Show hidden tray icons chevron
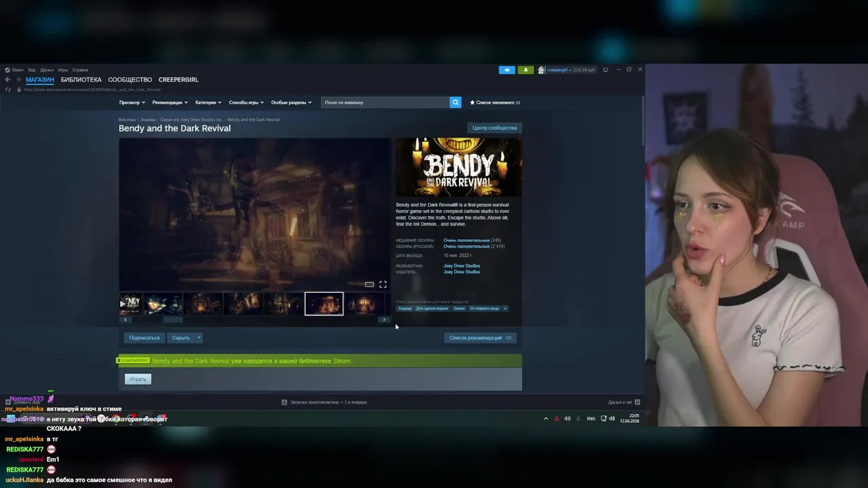 pyautogui.click(x=546, y=419)
